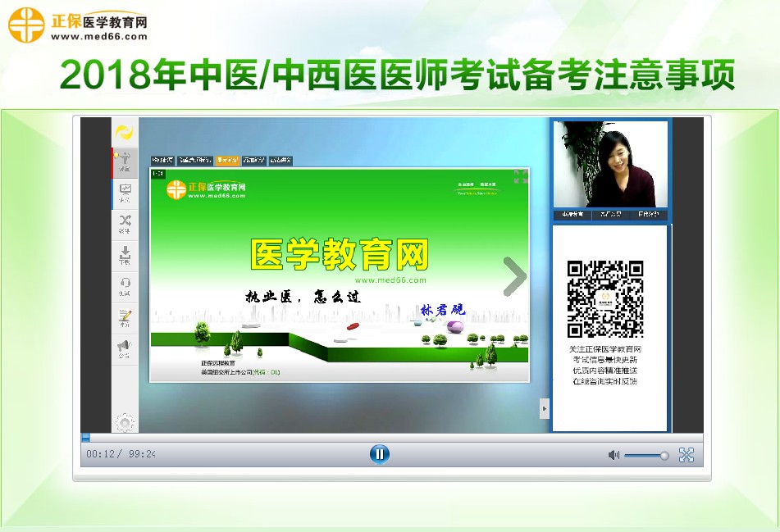Viewport: 780px width, 532px height.
Task: Adjust the volume slider handle
Action: pos(664,456)
